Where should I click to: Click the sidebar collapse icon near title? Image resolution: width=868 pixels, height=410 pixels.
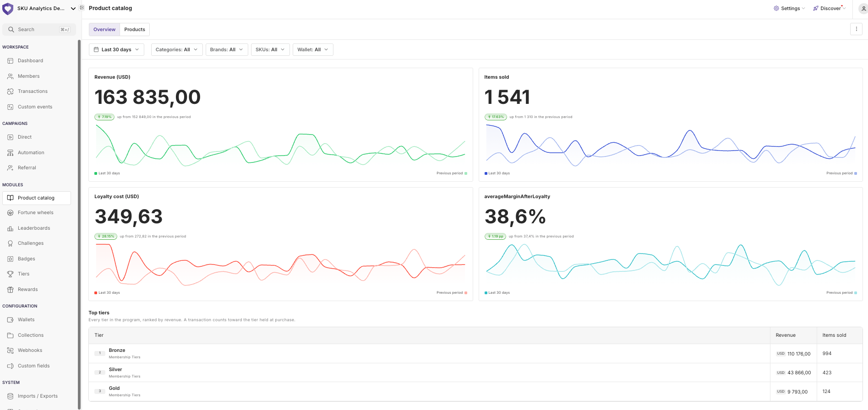[82, 8]
